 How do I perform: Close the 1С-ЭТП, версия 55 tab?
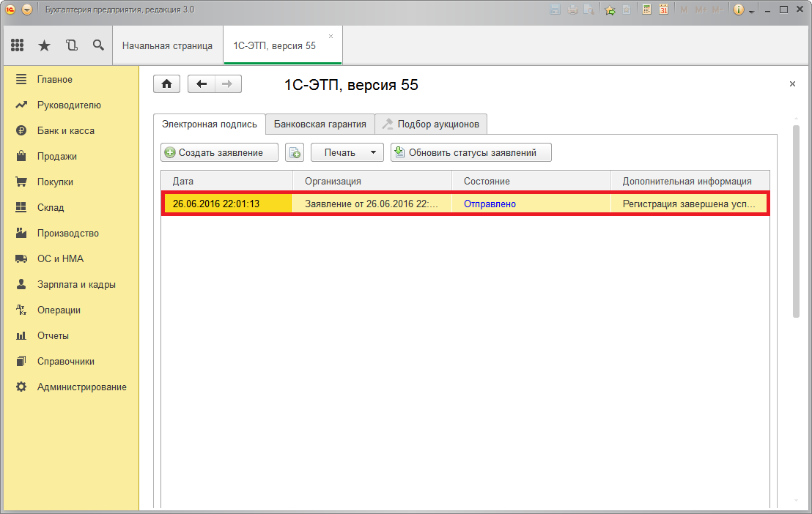[x=331, y=36]
